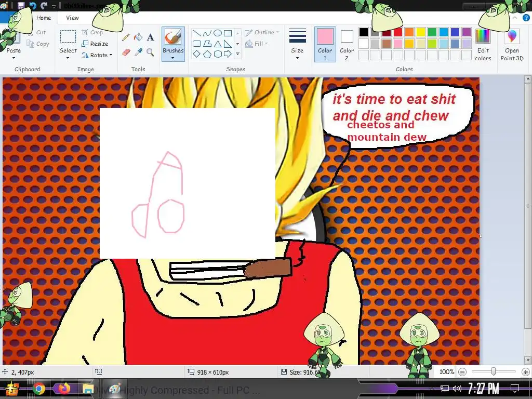Screen dimensions: 532x399
Task: Activate Color 2 background selector
Action: (x=347, y=45)
